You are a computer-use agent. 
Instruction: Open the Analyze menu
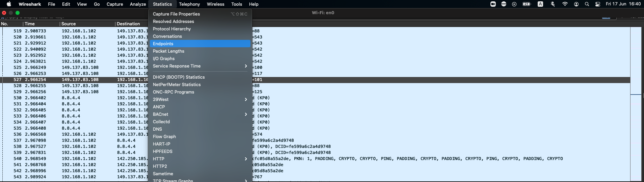point(138,4)
